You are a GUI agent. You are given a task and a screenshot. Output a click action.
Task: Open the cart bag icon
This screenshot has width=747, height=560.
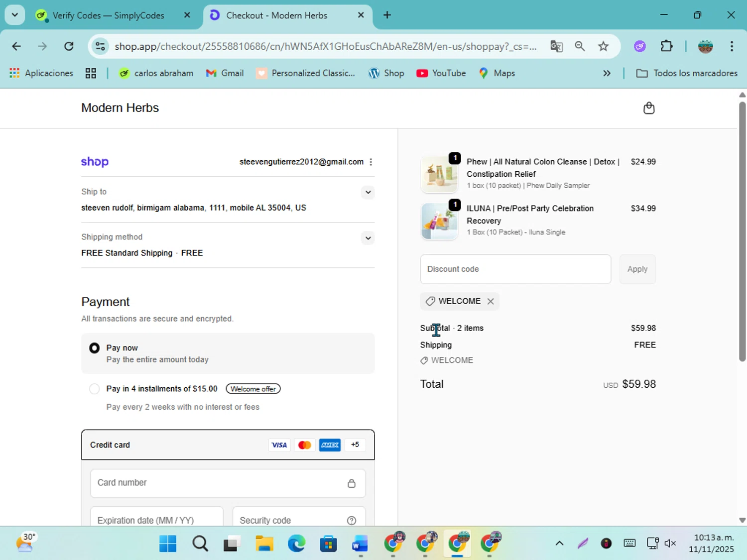[648, 108]
